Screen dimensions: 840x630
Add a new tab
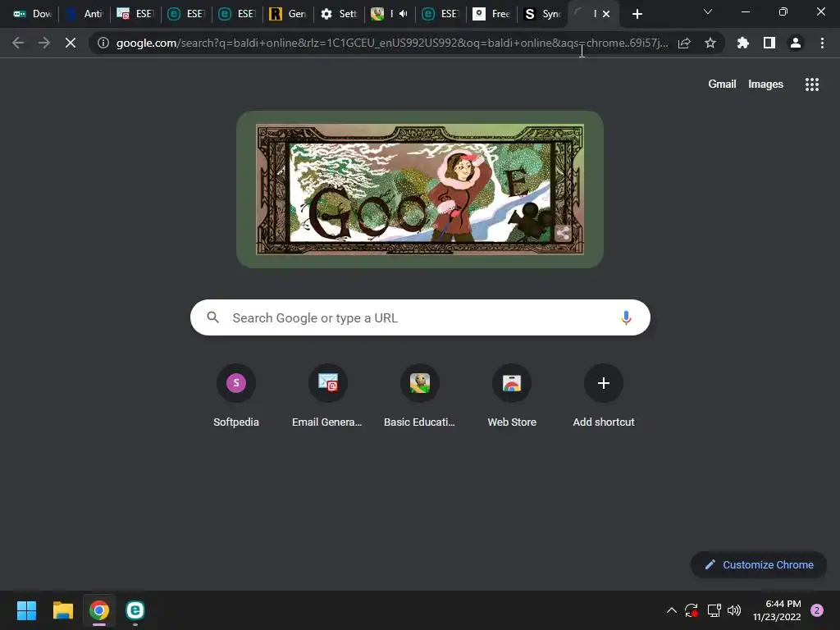click(637, 14)
